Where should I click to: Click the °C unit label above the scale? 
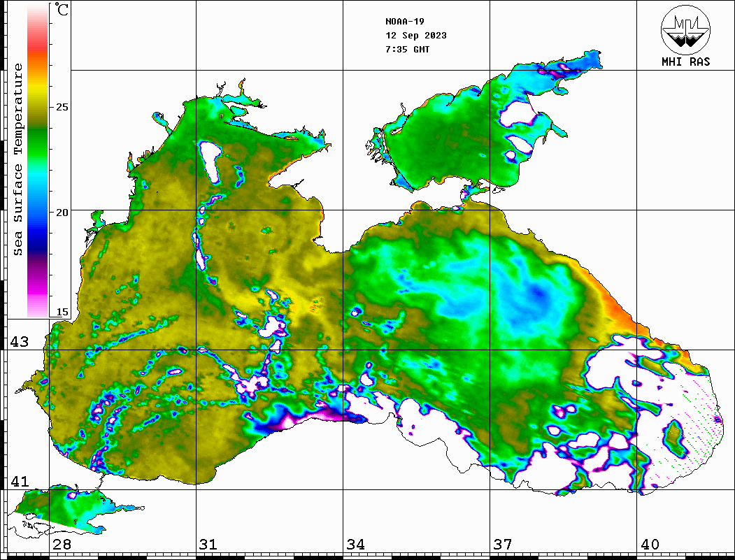click(62, 10)
